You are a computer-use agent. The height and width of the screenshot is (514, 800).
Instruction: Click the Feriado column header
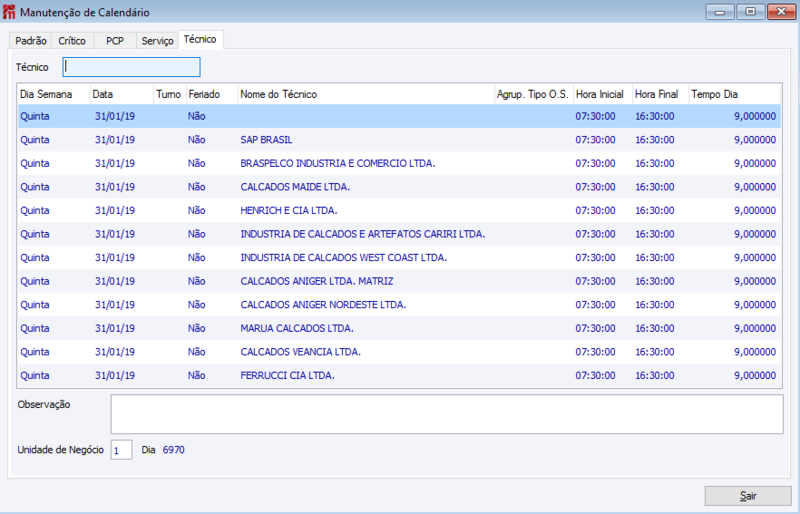point(212,94)
